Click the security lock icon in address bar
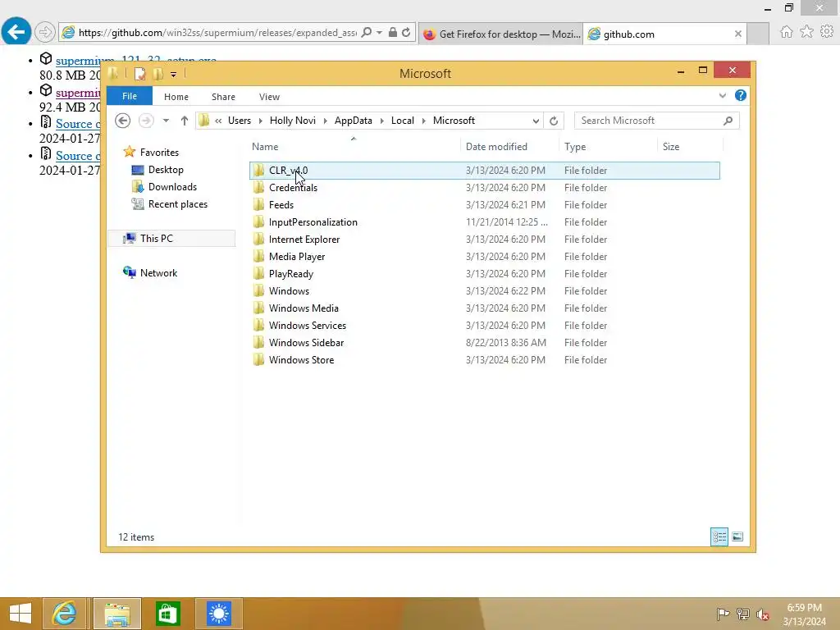This screenshot has height=630, width=840. click(x=393, y=33)
